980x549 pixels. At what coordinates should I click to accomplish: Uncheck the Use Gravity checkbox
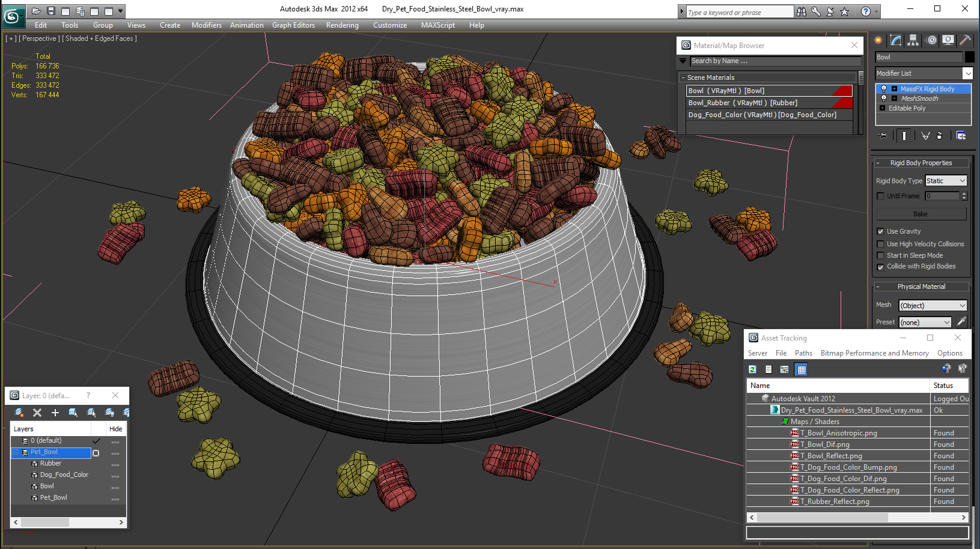click(881, 231)
